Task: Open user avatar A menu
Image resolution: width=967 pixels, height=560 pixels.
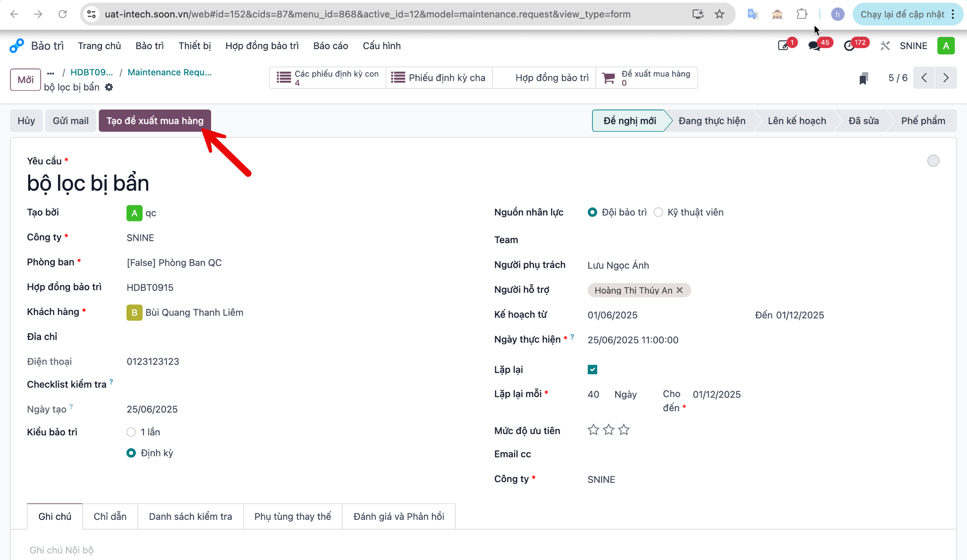Action: tap(946, 46)
